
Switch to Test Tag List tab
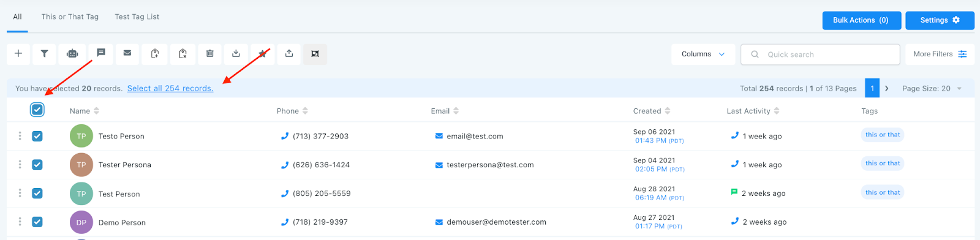[137, 17]
